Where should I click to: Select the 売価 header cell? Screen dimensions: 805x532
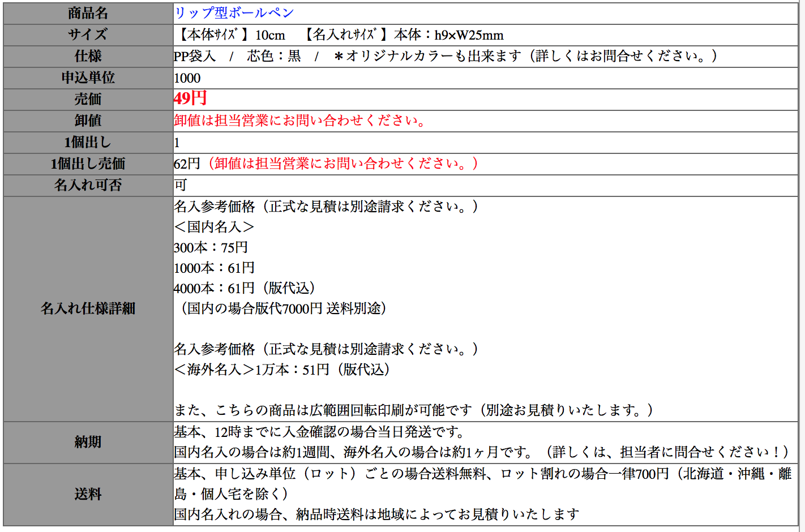click(88, 100)
